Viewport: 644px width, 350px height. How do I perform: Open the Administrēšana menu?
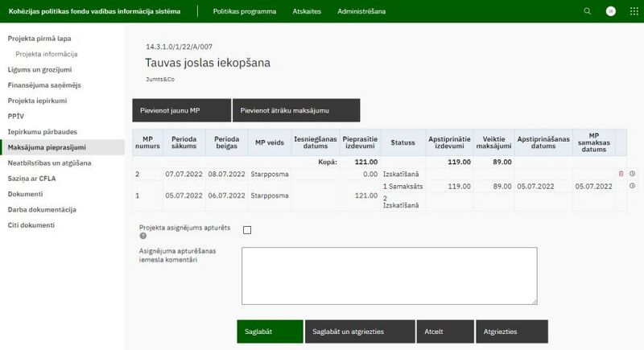pos(361,11)
